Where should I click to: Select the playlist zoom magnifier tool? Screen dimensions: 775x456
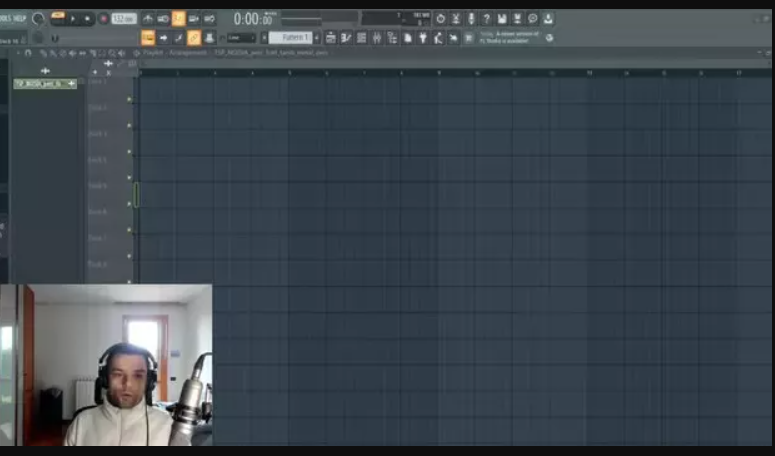tap(112, 53)
